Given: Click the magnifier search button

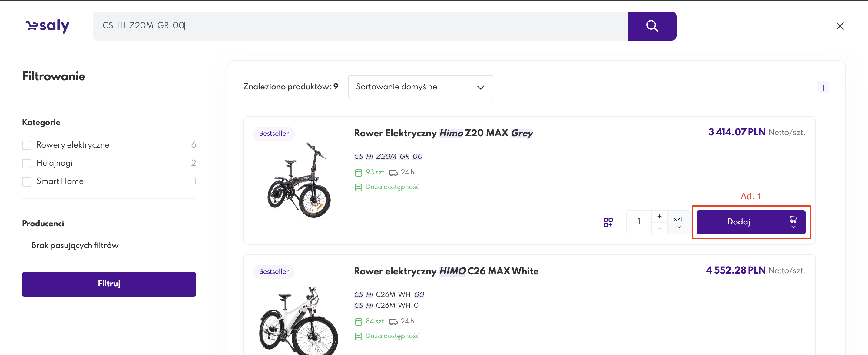Looking at the screenshot, I should tap(652, 26).
